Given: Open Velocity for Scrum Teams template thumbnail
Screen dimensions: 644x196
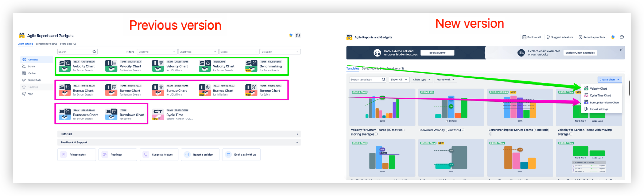Looking at the screenshot, I should point(382,107).
